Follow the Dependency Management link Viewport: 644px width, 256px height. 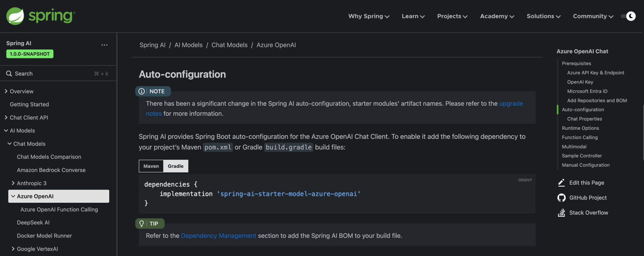tap(218, 236)
